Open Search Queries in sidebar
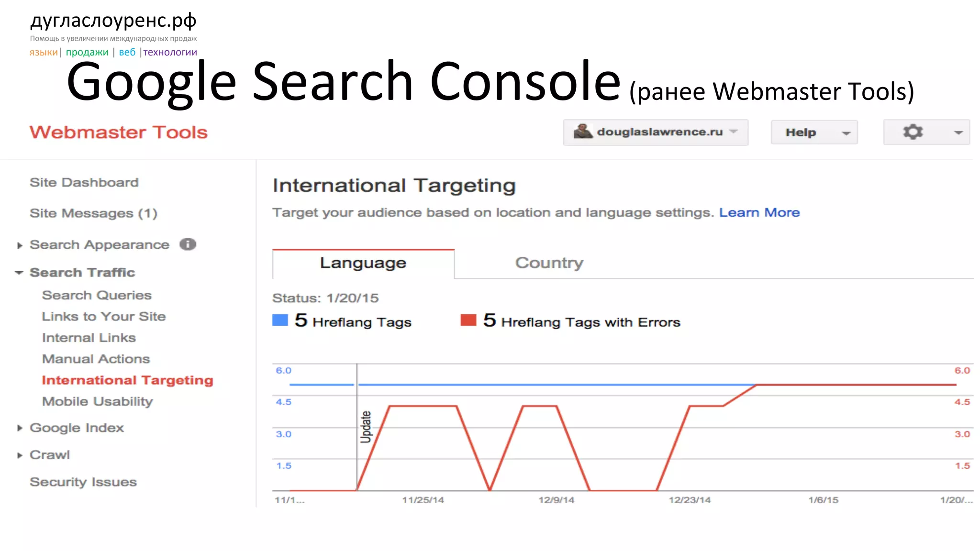Viewport: 980px width, 551px height. pyautogui.click(x=97, y=296)
